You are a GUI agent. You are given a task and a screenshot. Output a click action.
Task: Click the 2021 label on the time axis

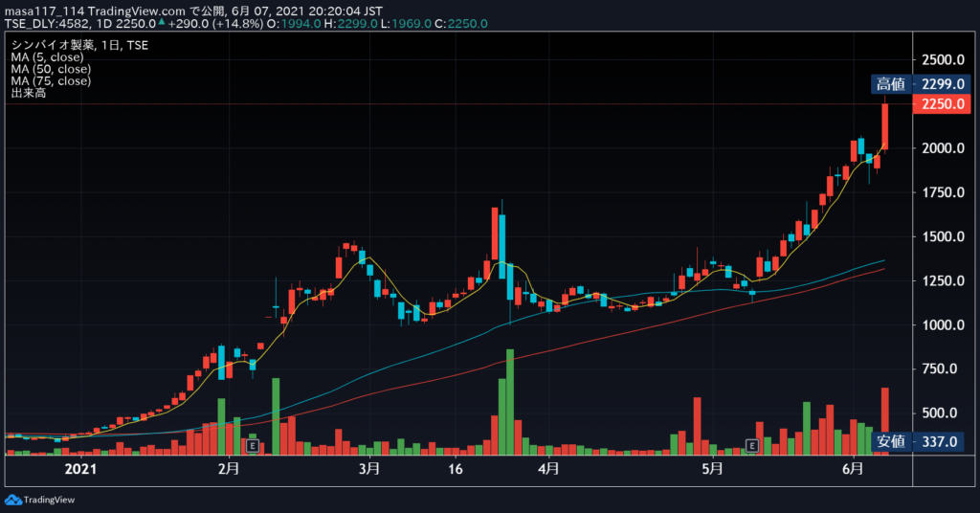(80, 469)
